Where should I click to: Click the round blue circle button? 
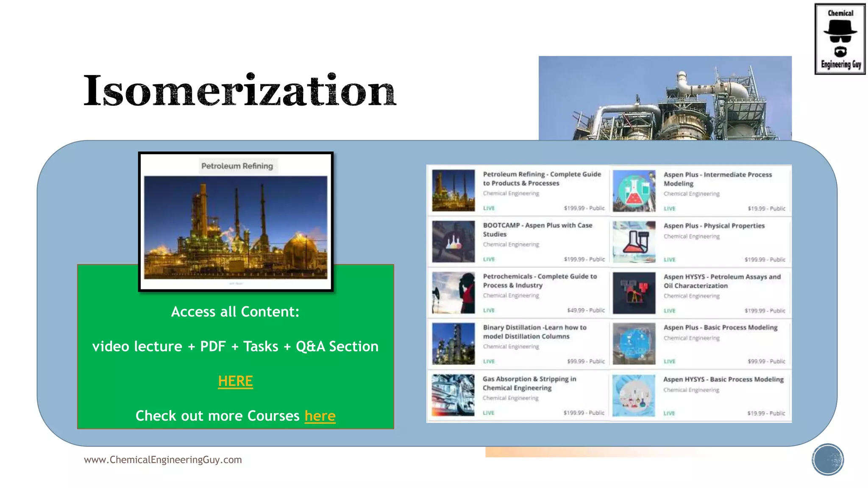click(x=827, y=459)
